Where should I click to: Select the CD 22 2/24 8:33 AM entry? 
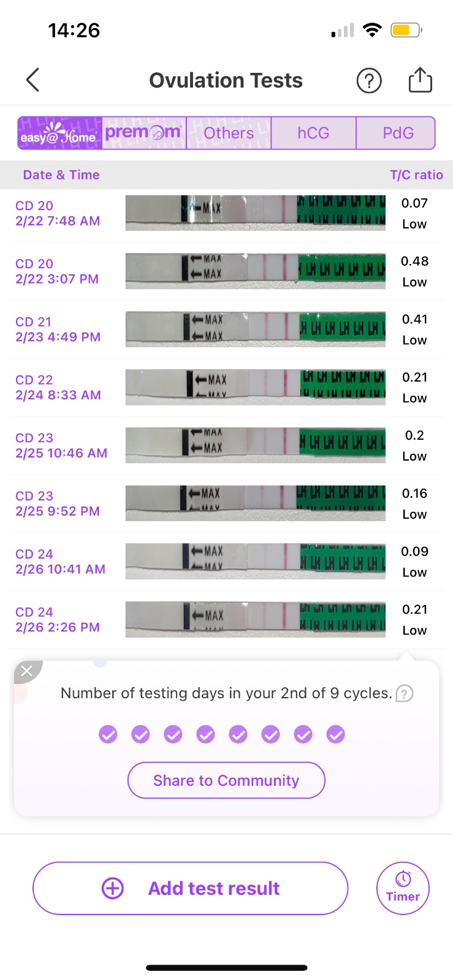58,388
